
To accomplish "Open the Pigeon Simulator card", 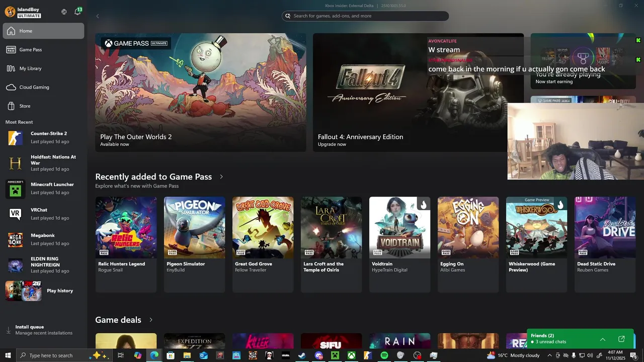I will [194, 244].
